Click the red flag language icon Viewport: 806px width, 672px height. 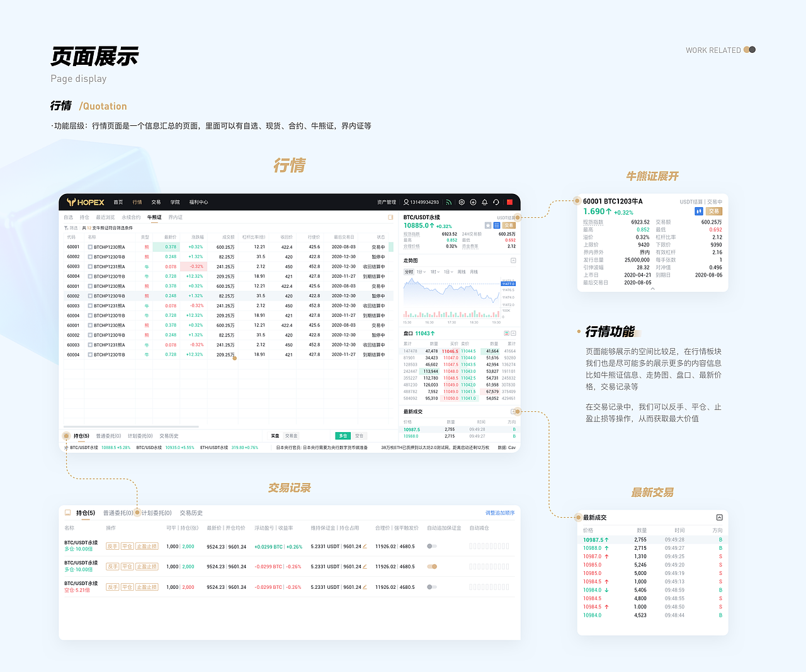click(509, 202)
